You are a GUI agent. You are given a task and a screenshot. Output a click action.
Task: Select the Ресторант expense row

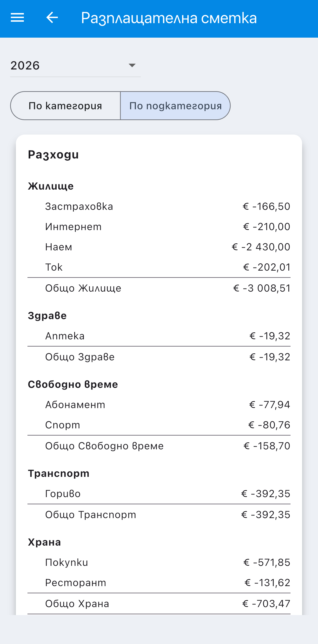pyautogui.click(x=159, y=583)
